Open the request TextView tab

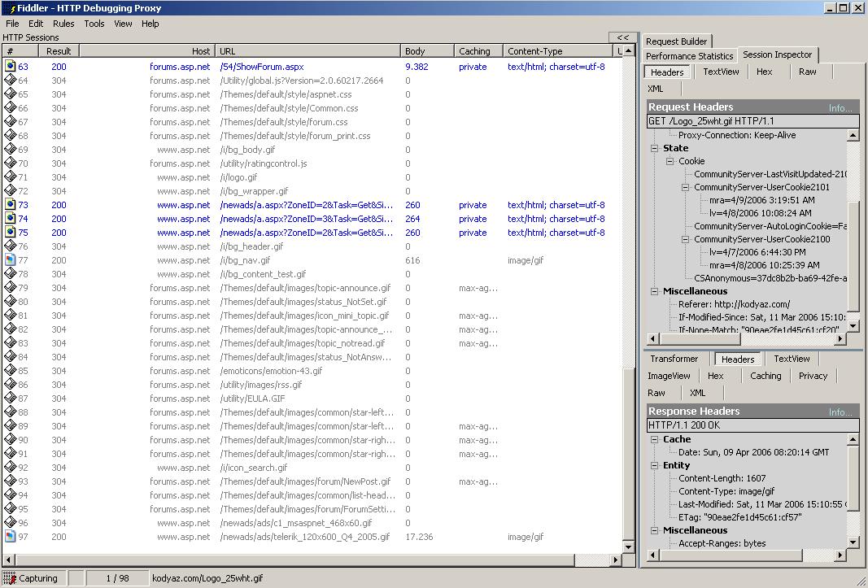coord(721,72)
